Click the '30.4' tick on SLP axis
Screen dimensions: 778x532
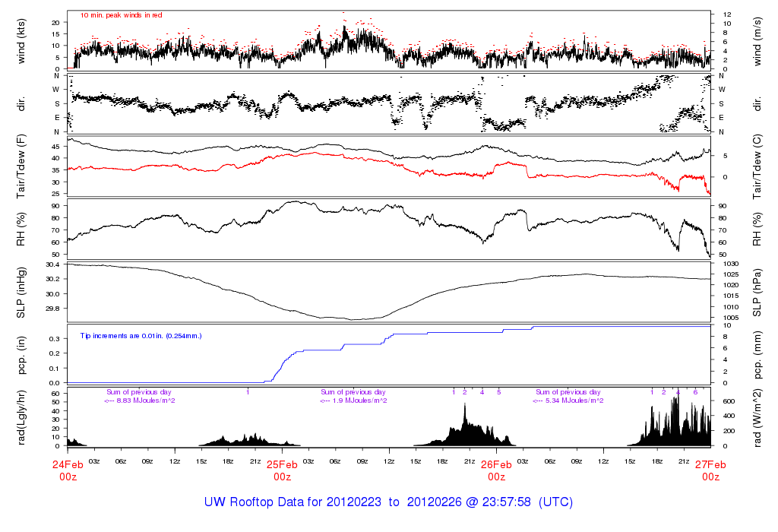pyautogui.click(x=52, y=264)
